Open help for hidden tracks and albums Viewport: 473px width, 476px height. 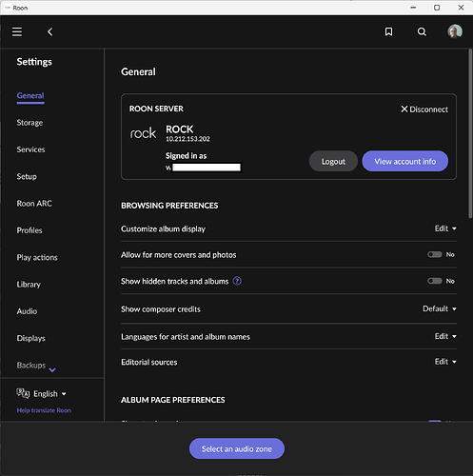[x=237, y=281]
